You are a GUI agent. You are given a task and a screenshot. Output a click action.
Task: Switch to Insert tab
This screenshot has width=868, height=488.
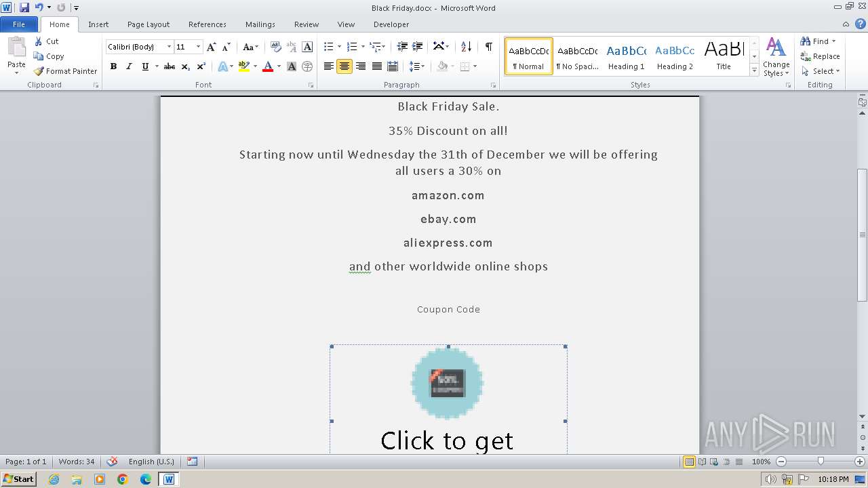pos(98,24)
